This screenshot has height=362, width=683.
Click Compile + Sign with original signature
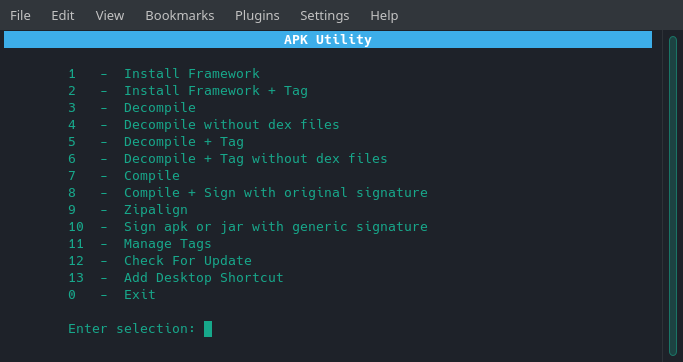tap(276, 193)
